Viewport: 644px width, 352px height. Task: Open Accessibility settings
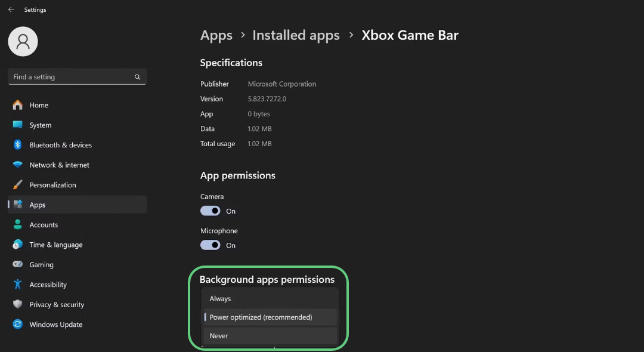click(x=17, y=285)
